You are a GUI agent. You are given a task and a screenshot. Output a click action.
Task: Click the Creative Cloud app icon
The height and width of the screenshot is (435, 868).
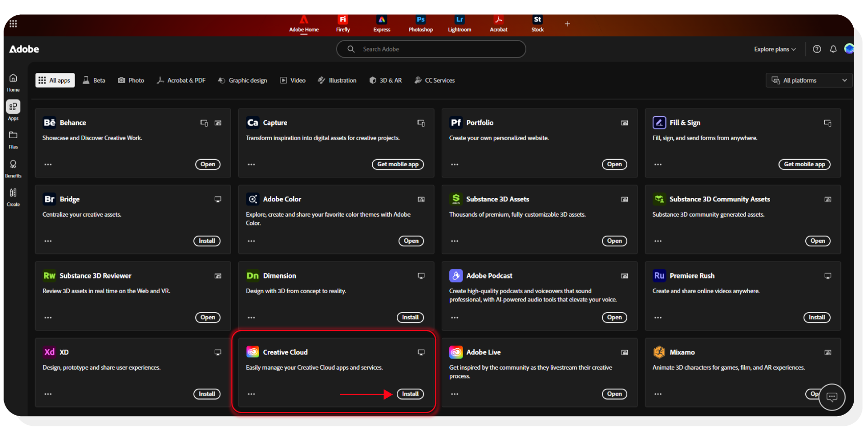[x=253, y=352]
